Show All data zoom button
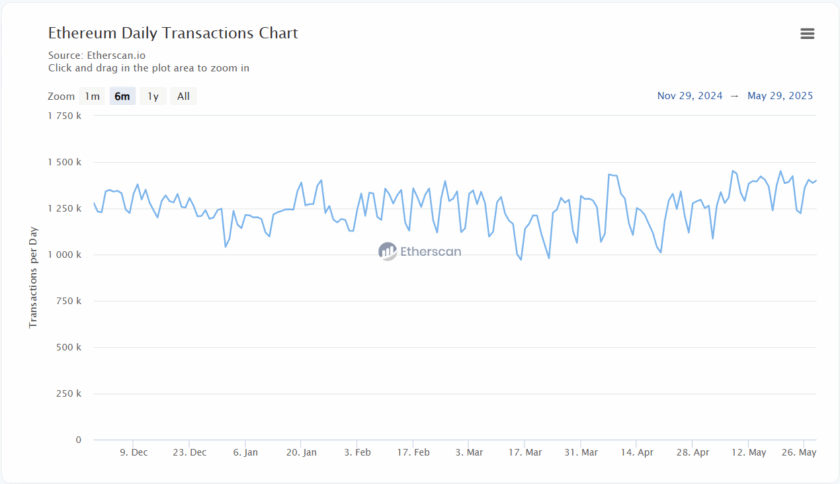840x484 pixels. (183, 97)
